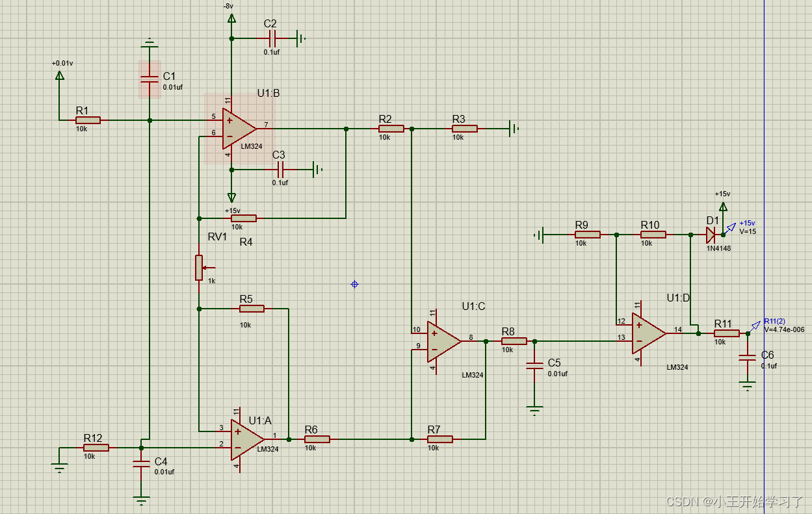
Task: Select capacitor C6 symbol
Action: pyautogui.click(x=748, y=357)
